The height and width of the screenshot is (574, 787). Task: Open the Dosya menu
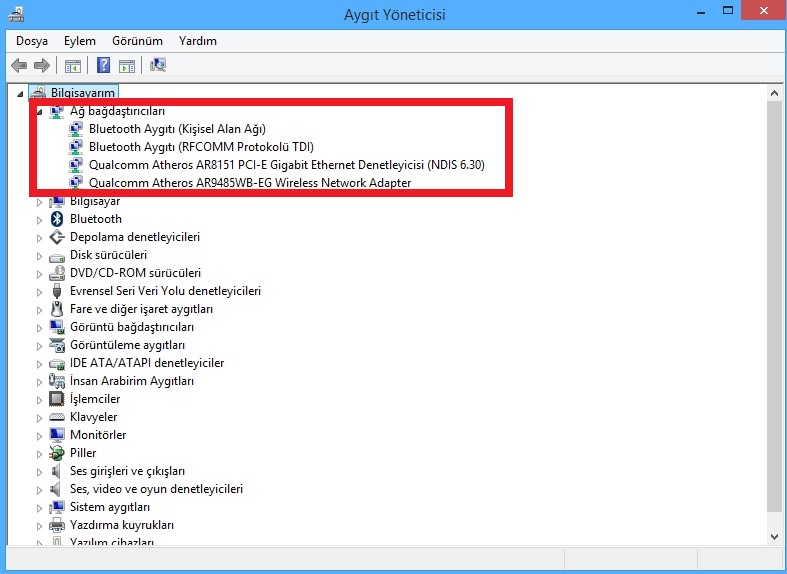[32, 41]
